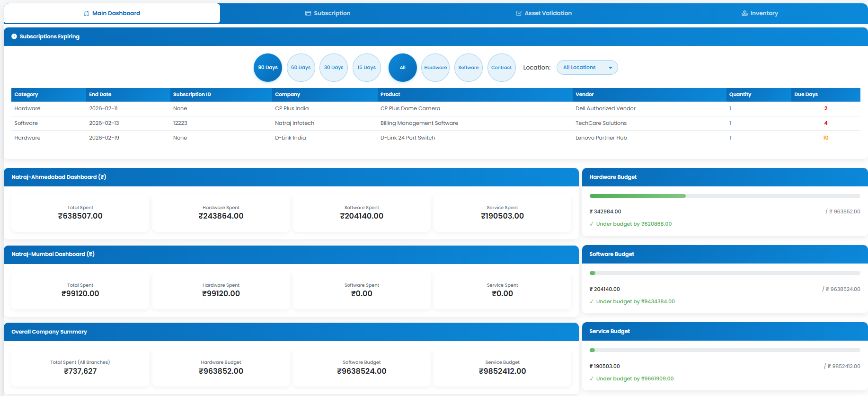The image size is (868, 396).
Task: Click the Hardware Budget progress bar
Action: pyautogui.click(x=725, y=196)
